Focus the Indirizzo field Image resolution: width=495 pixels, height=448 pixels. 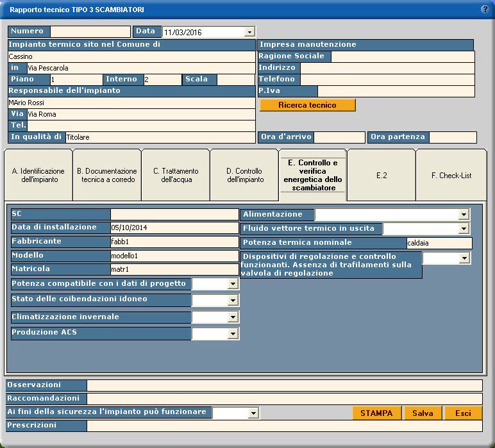click(387, 68)
